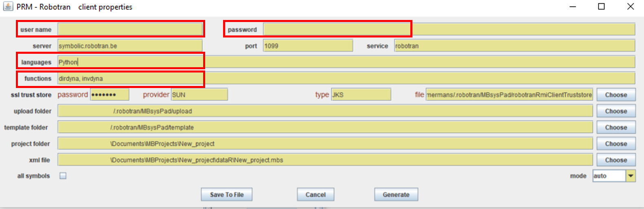Edit the server field symbolic.robotran.be
The width and height of the screenshot is (644, 209).
pyautogui.click(x=130, y=46)
